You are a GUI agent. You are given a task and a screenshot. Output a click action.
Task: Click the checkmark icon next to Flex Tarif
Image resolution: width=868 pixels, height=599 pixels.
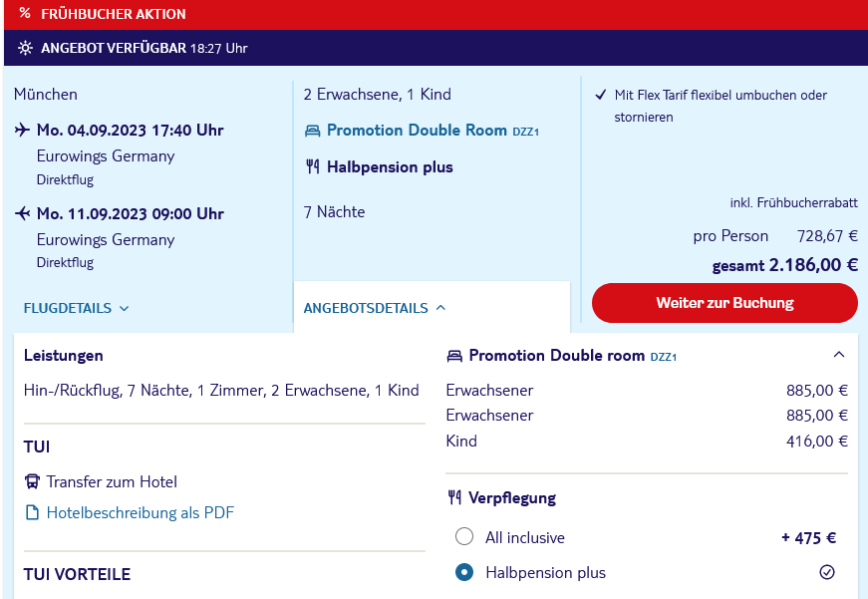pos(601,95)
